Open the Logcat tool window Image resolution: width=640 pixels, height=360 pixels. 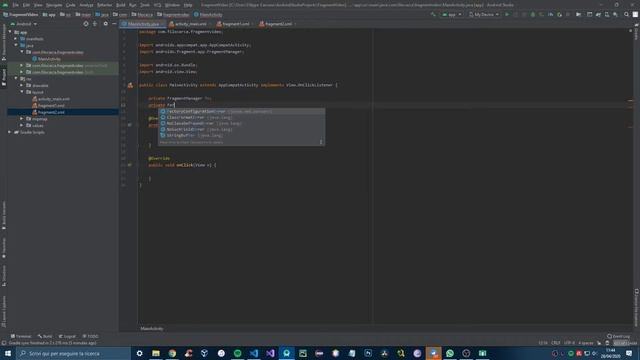67,336
